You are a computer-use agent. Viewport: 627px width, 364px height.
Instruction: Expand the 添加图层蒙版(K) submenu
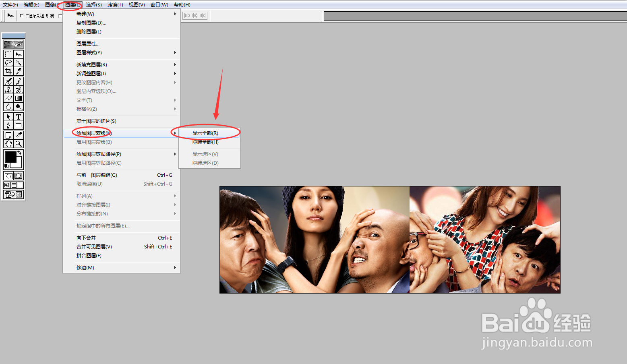click(x=122, y=133)
